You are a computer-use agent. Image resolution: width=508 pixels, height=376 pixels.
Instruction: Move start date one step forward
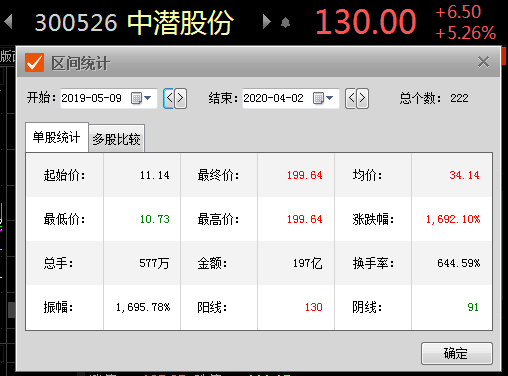pos(180,98)
